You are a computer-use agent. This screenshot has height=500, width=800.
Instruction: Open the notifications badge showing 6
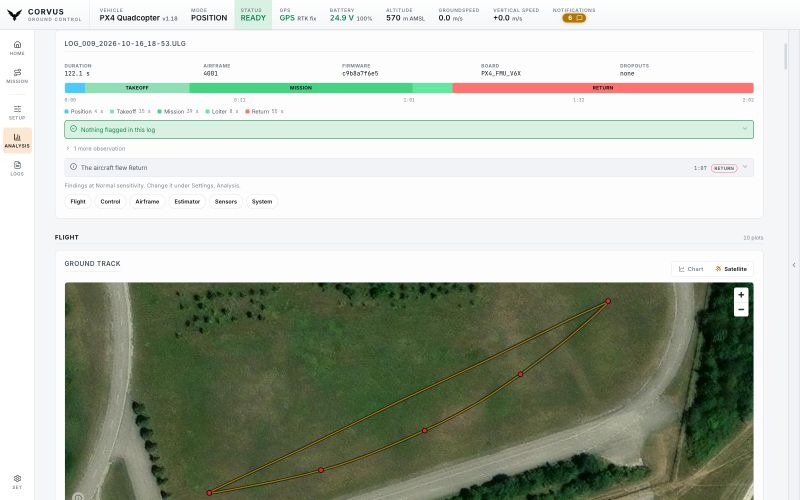pyautogui.click(x=574, y=18)
